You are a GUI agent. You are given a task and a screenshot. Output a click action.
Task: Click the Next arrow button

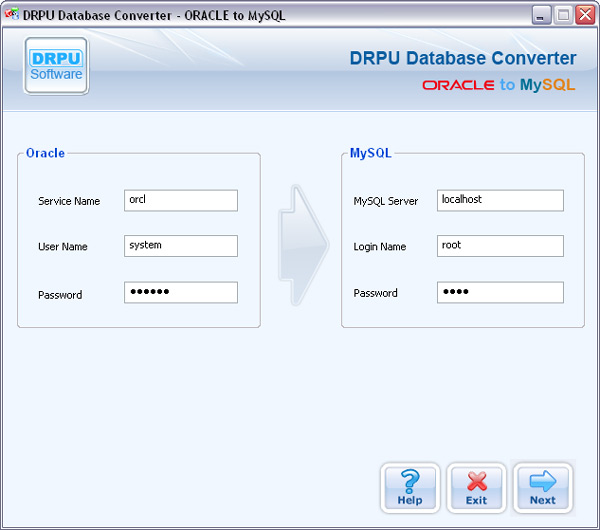click(x=543, y=488)
